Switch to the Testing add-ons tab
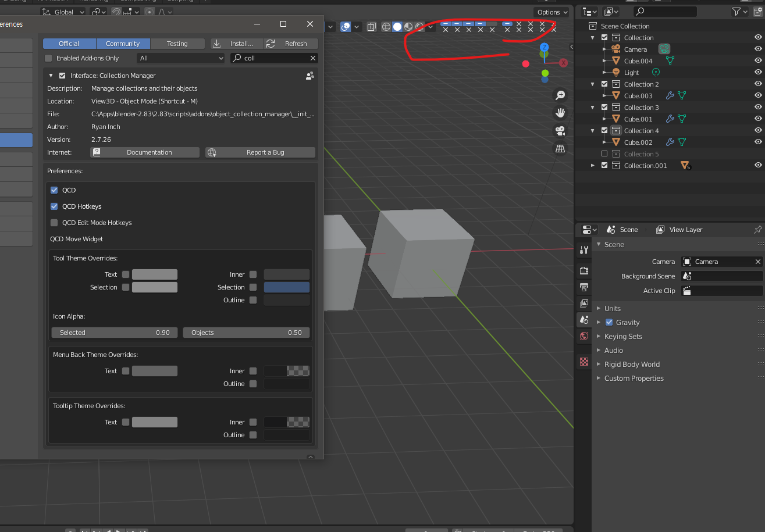The height and width of the screenshot is (532, 765). pyautogui.click(x=177, y=44)
